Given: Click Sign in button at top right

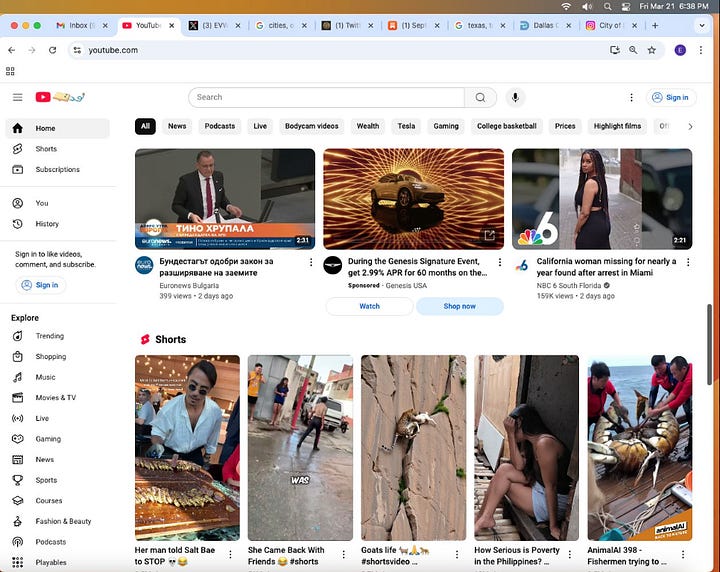Looking at the screenshot, I should pyautogui.click(x=670, y=97).
